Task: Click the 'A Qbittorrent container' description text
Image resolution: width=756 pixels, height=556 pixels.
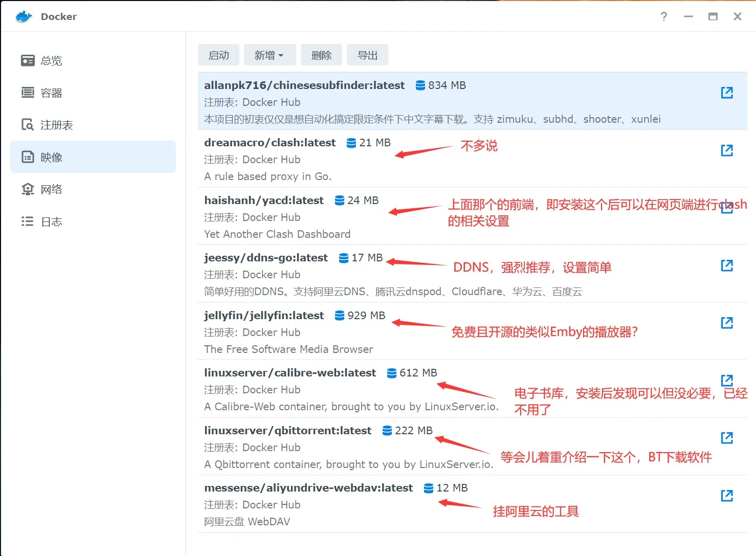Action: [x=349, y=464]
